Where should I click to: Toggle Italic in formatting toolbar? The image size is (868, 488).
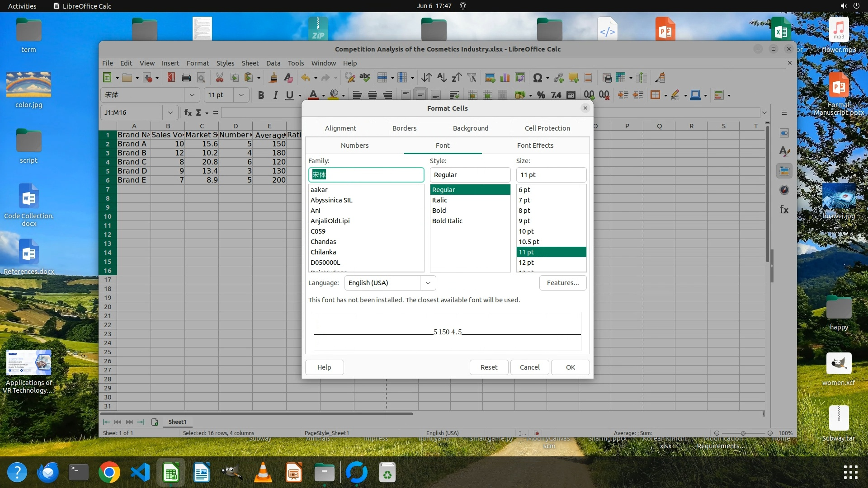pos(275,95)
